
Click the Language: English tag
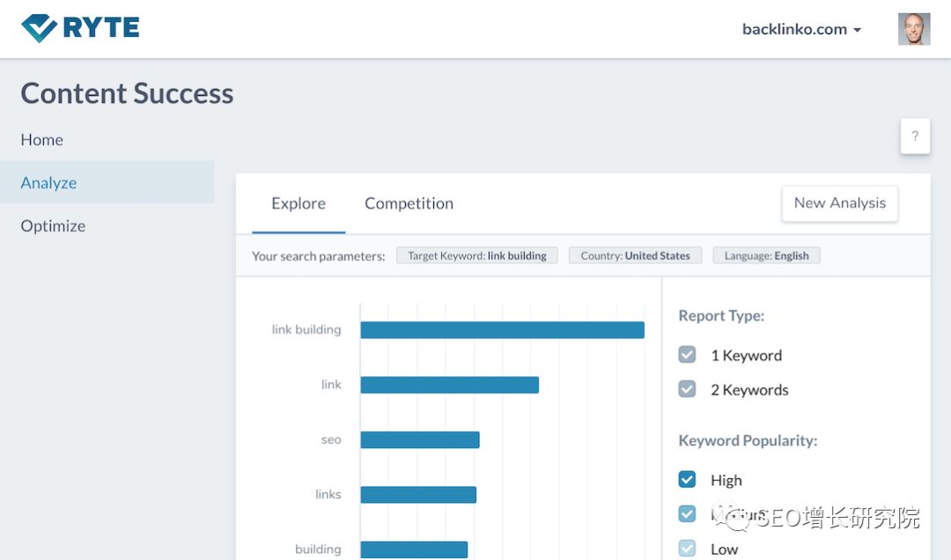tap(766, 255)
